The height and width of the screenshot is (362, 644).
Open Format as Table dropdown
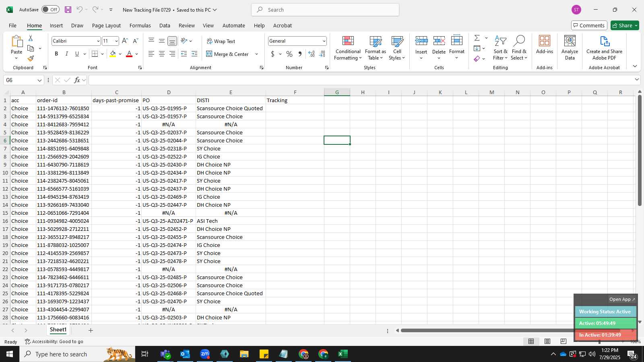[375, 47]
